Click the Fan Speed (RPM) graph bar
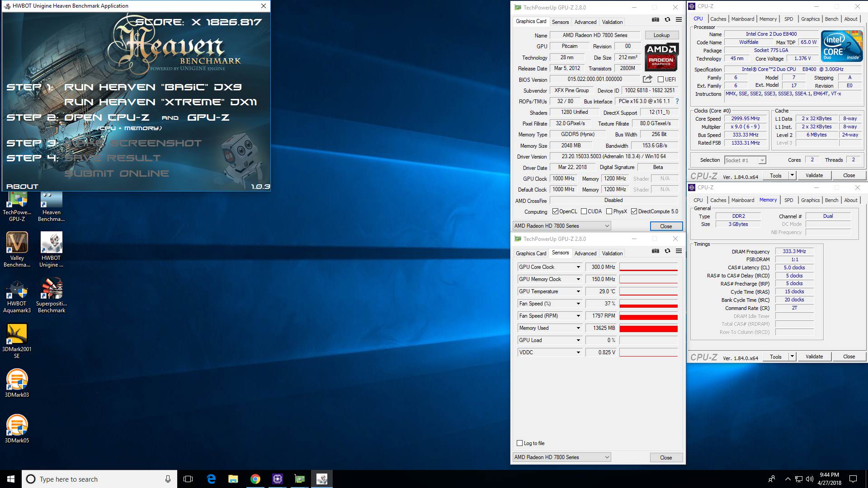868x488 pixels. [x=648, y=316]
